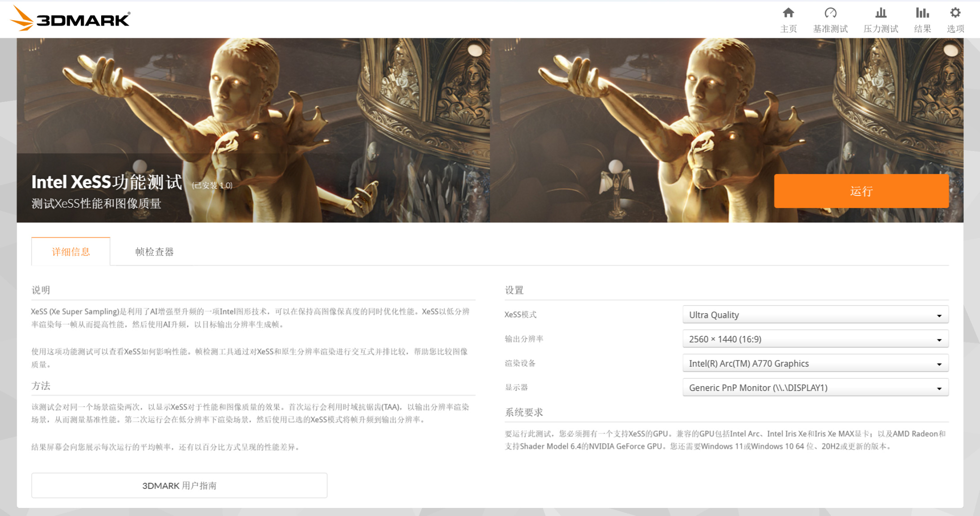Expand the Generic PnP Monitor display dropdown
This screenshot has height=516, width=980.
point(815,387)
